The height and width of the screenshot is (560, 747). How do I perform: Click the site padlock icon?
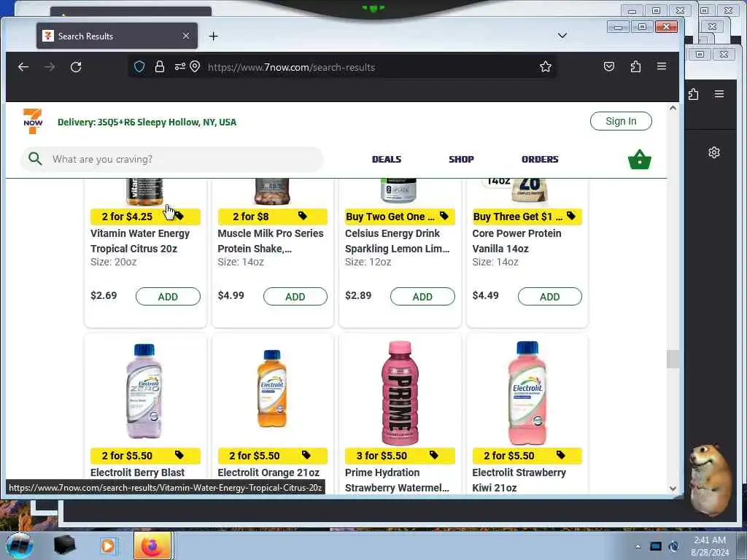click(160, 66)
